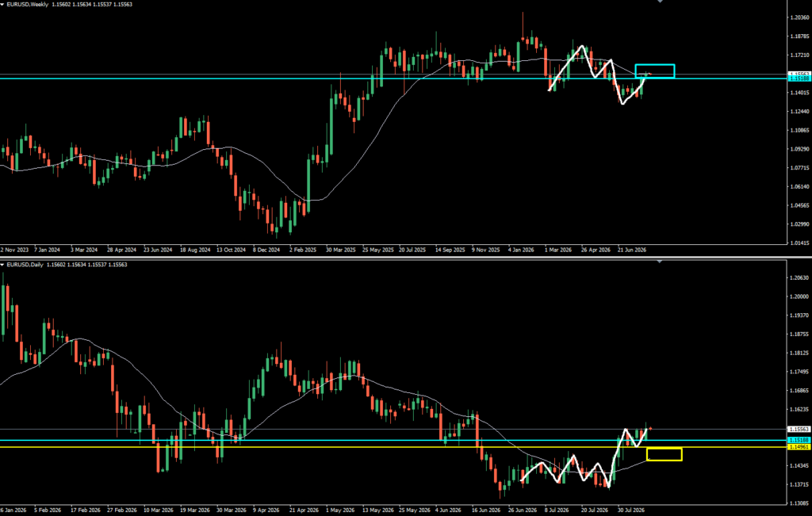Click the 26 Apr 2026 date label on Weekly chart
Image resolution: width=812 pixels, height=516 pixels.
pyautogui.click(x=596, y=250)
